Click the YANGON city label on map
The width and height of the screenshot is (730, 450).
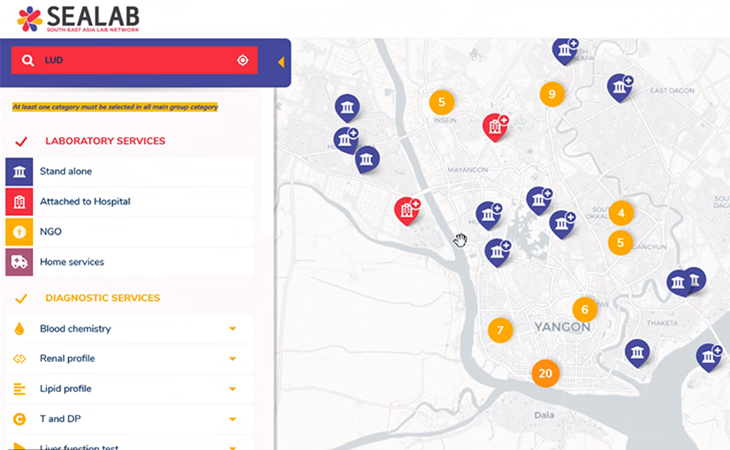click(x=562, y=327)
